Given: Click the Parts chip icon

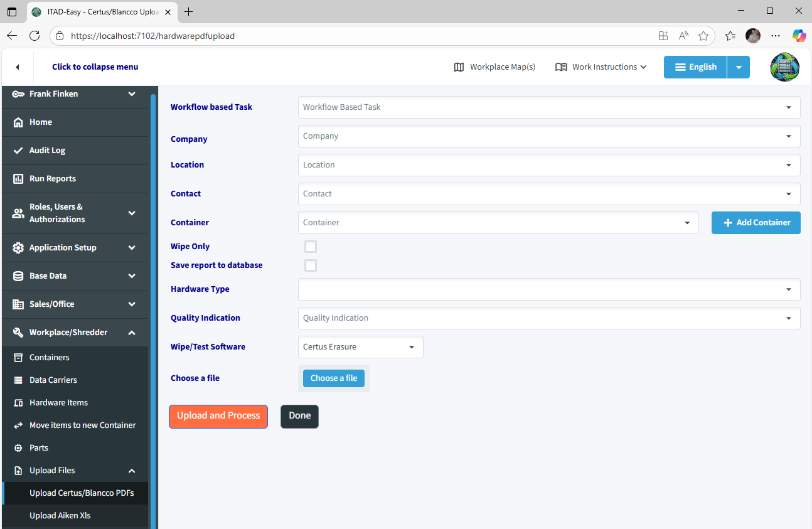Looking at the screenshot, I should (x=18, y=448).
